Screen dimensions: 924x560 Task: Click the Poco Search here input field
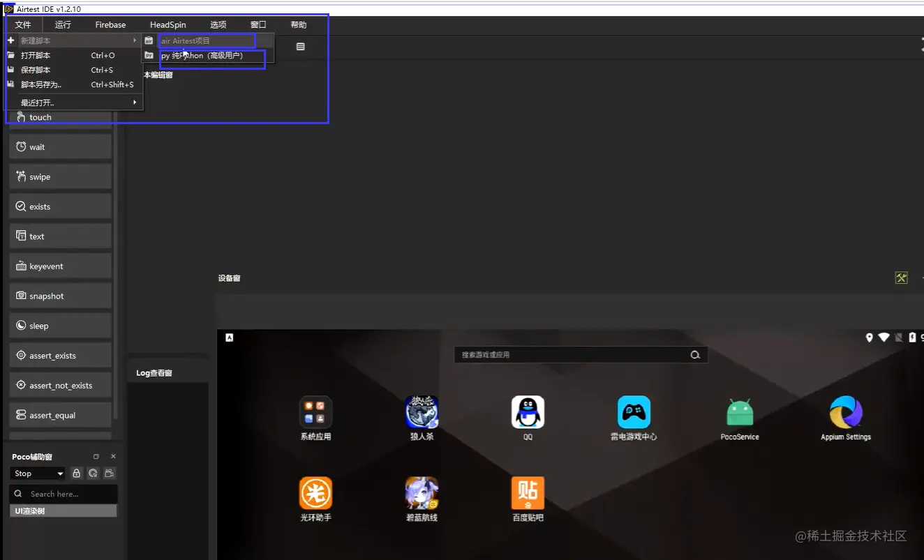(64, 494)
